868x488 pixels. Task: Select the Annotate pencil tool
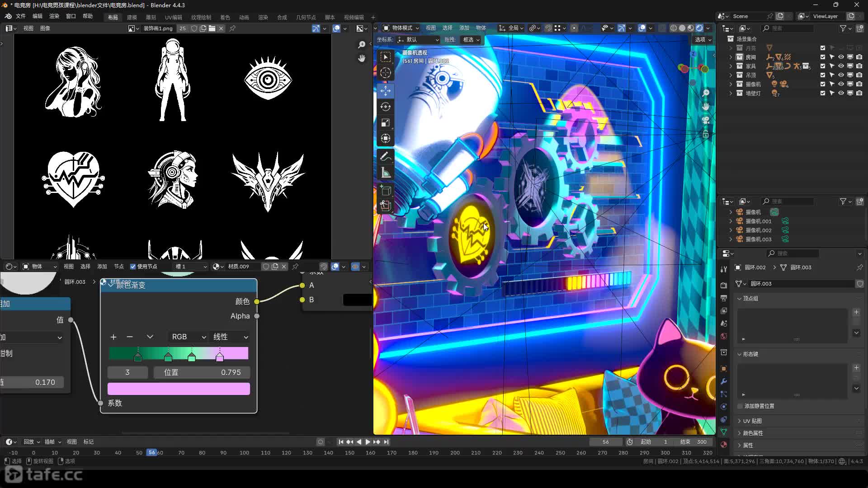tap(385, 157)
